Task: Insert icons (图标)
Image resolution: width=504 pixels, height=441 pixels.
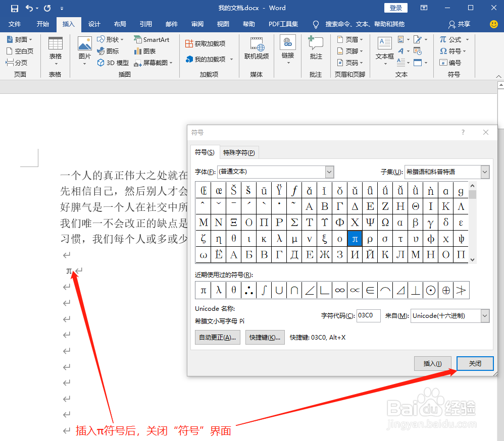Action: (x=108, y=51)
